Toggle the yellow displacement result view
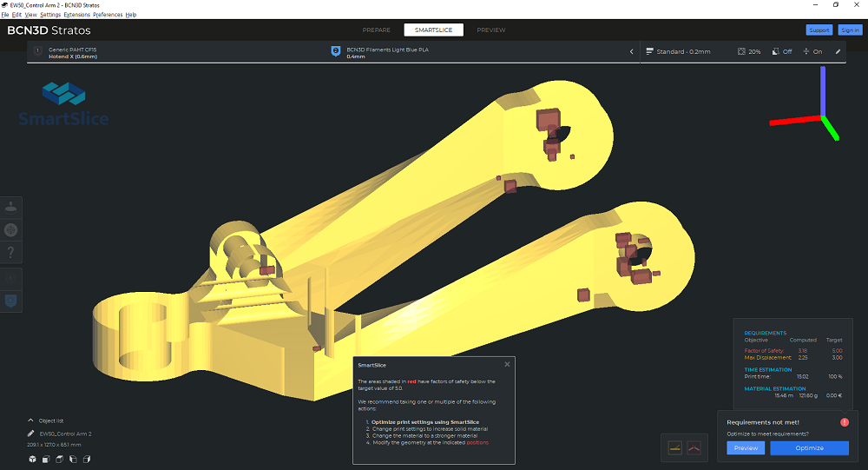The height and width of the screenshot is (470, 868). pos(674,447)
